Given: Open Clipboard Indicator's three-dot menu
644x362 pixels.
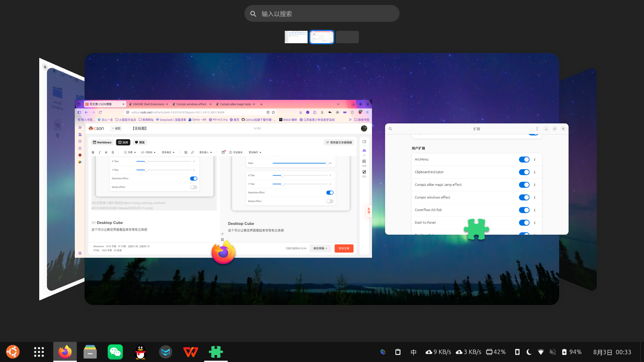Looking at the screenshot, I should [535, 172].
